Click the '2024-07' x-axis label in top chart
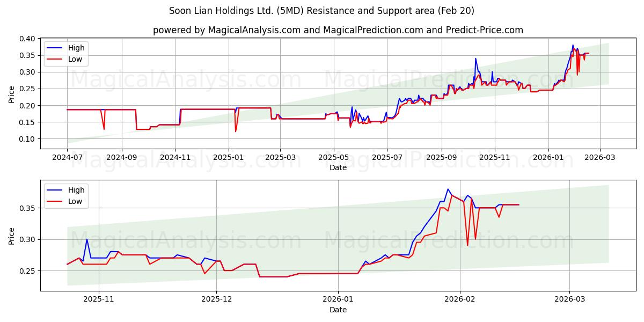The height and width of the screenshot is (322, 644). [67, 158]
